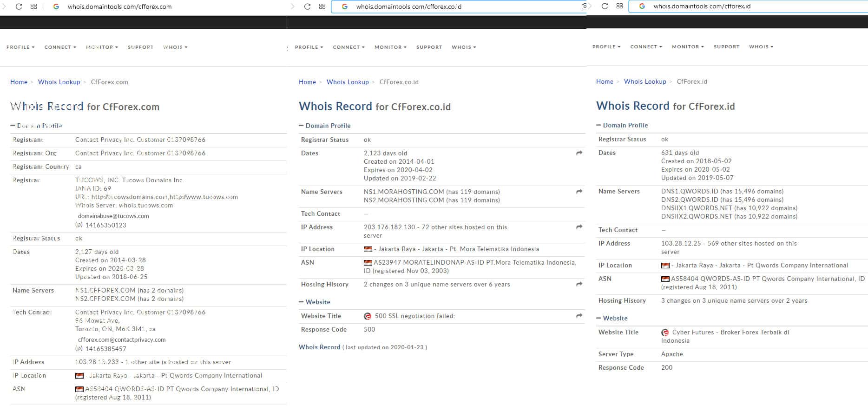The width and height of the screenshot is (868, 406).
Task: Click share arrow on CfForex.co.id Hosting History row
Action: (x=579, y=284)
